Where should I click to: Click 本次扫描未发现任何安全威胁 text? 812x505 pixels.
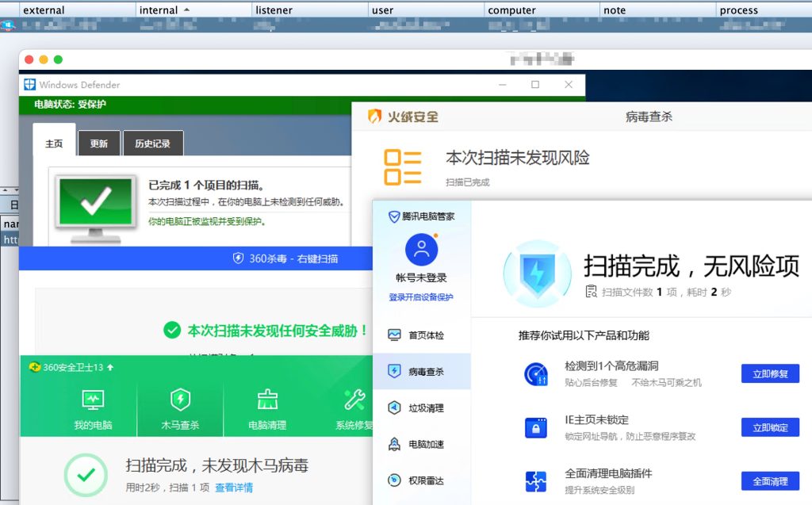(278, 331)
